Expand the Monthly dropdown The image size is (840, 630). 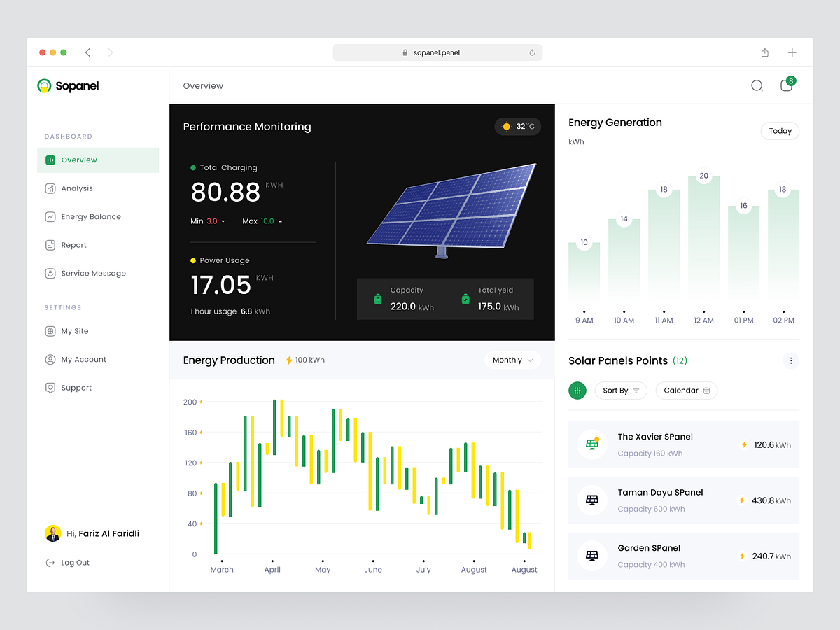click(x=512, y=360)
